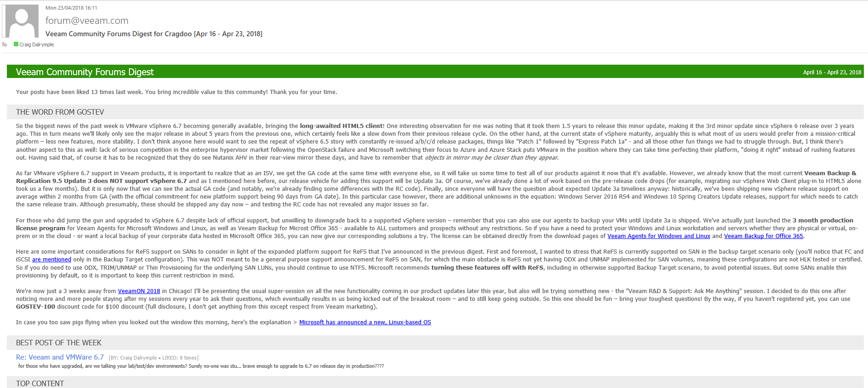The height and width of the screenshot is (388, 868).
Task: Click the Veeam Community Forums Digest banner title
Action: 85,72
